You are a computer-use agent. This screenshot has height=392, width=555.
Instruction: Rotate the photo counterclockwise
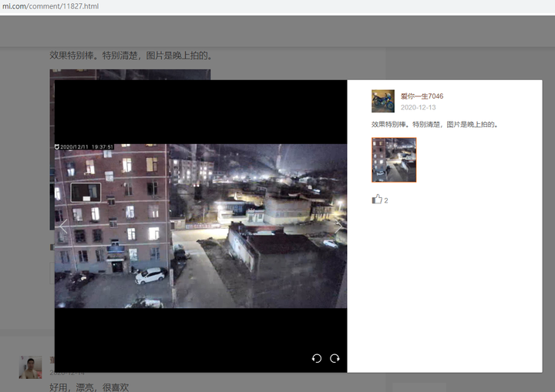[x=317, y=358]
